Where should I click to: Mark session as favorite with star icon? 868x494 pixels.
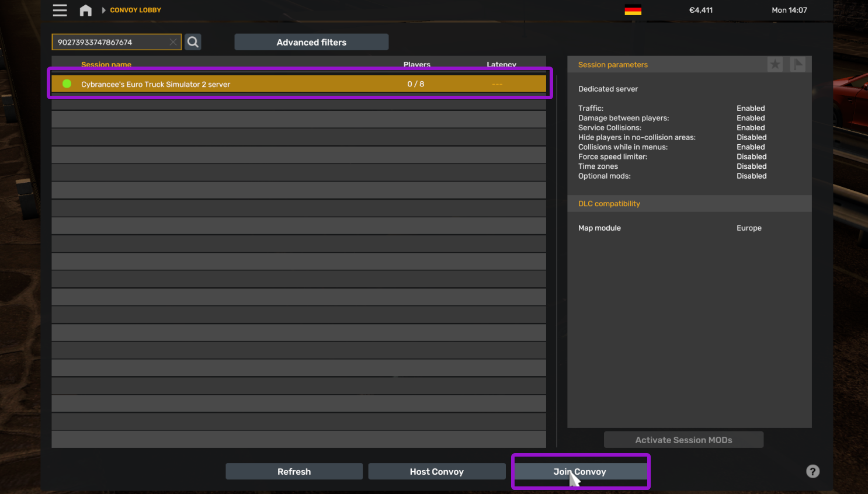coord(775,64)
